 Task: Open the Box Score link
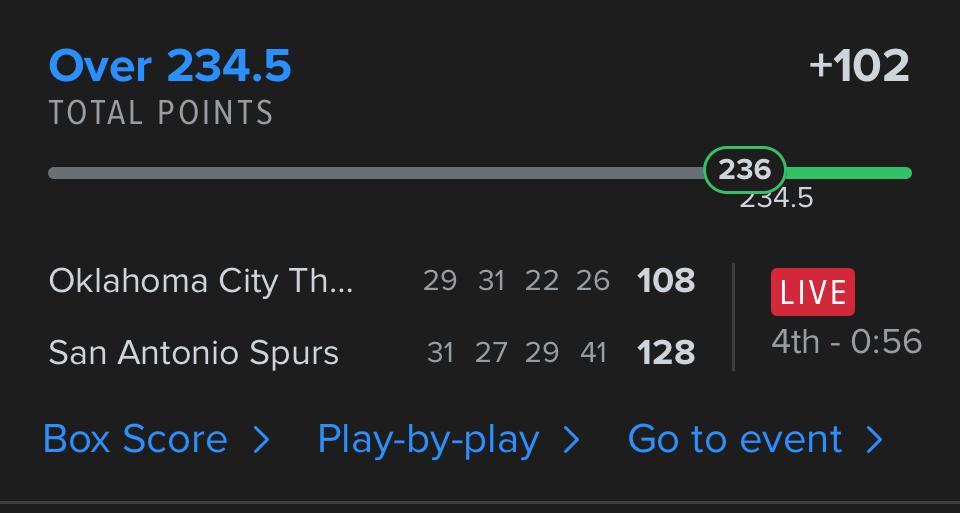tap(136, 440)
